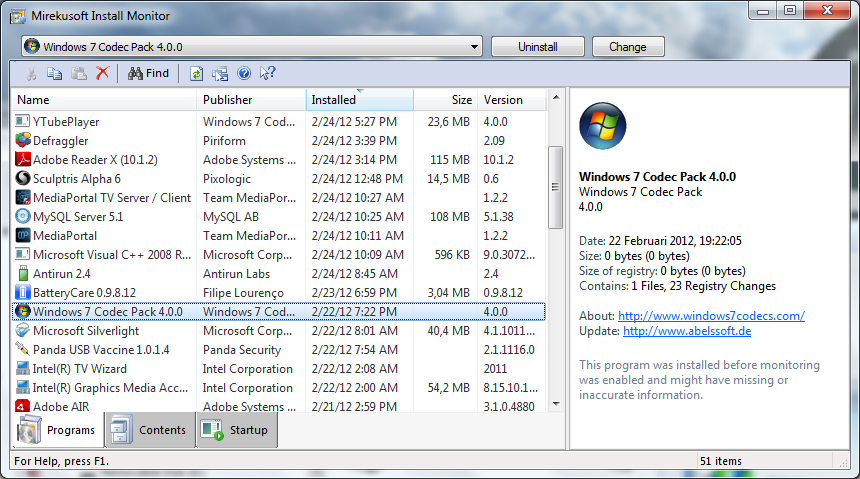Click the Filipe Lourenço publisher cell
Viewport: 860px width, 479px height.
(x=243, y=293)
